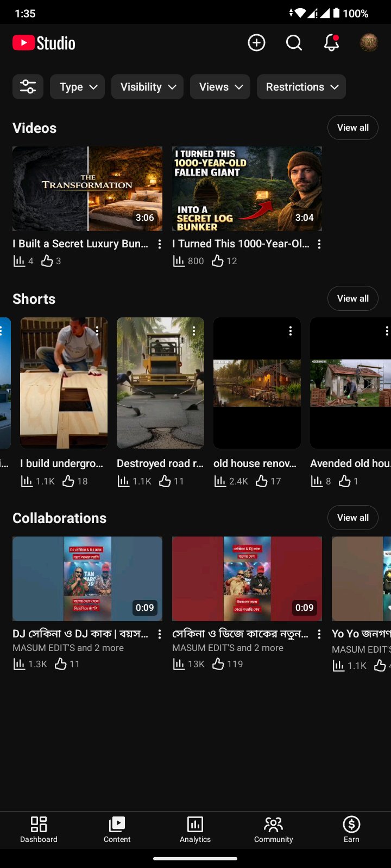Image resolution: width=391 pixels, height=868 pixels.
Task: Tap the status bar Wi-Fi icon
Action: click(x=301, y=13)
